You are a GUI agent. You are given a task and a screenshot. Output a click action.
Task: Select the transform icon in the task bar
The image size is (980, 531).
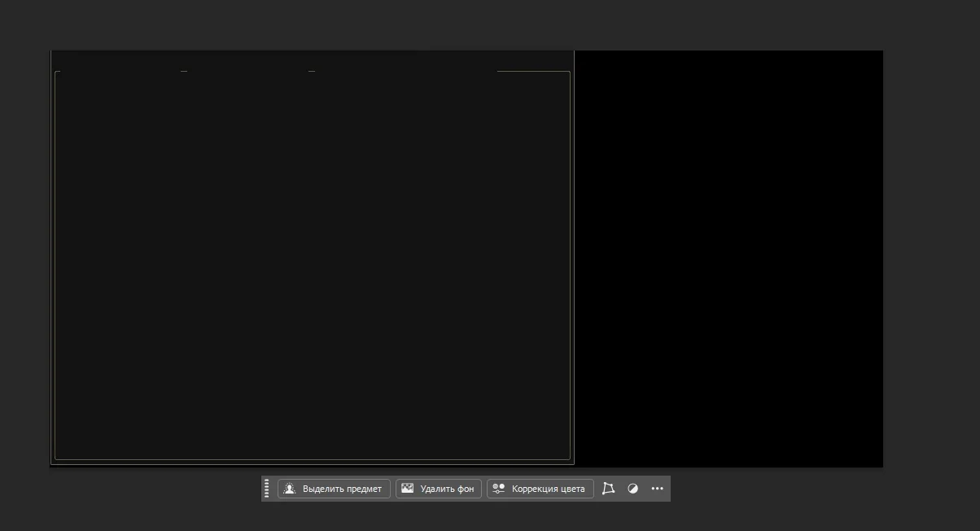coord(608,489)
